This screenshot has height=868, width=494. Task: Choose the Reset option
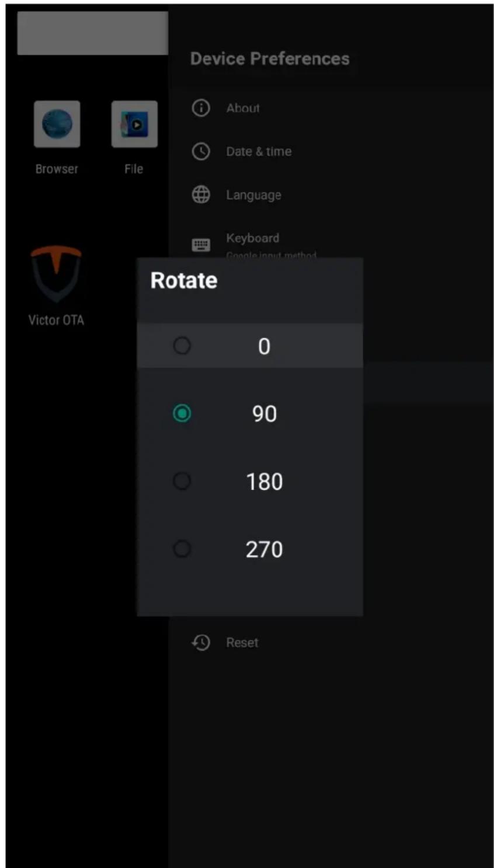332,643
